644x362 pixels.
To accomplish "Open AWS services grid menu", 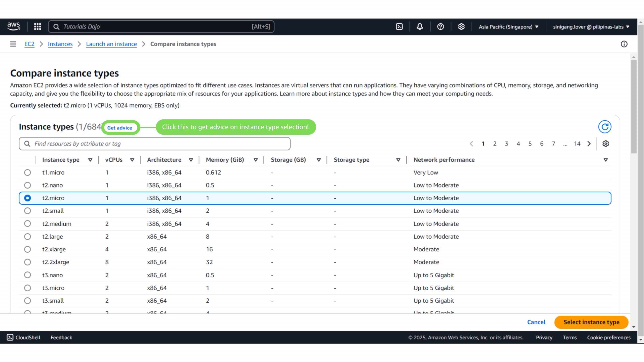I will pyautogui.click(x=37, y=27).
